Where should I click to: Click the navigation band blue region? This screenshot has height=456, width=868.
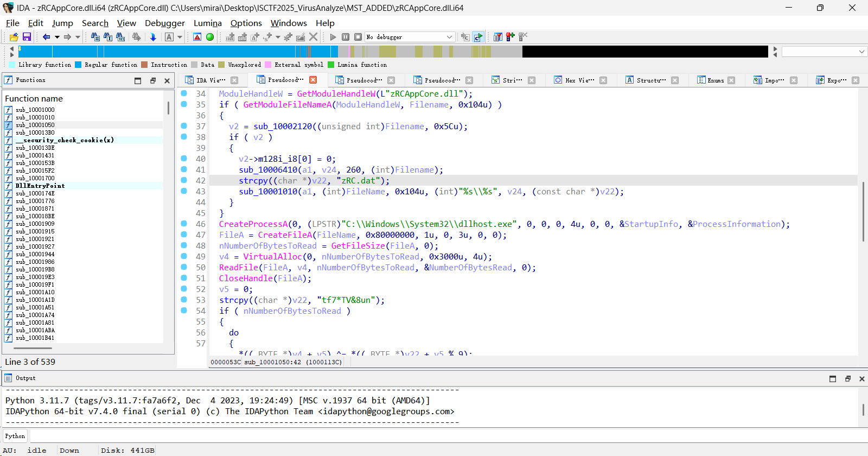coord(163,52)
